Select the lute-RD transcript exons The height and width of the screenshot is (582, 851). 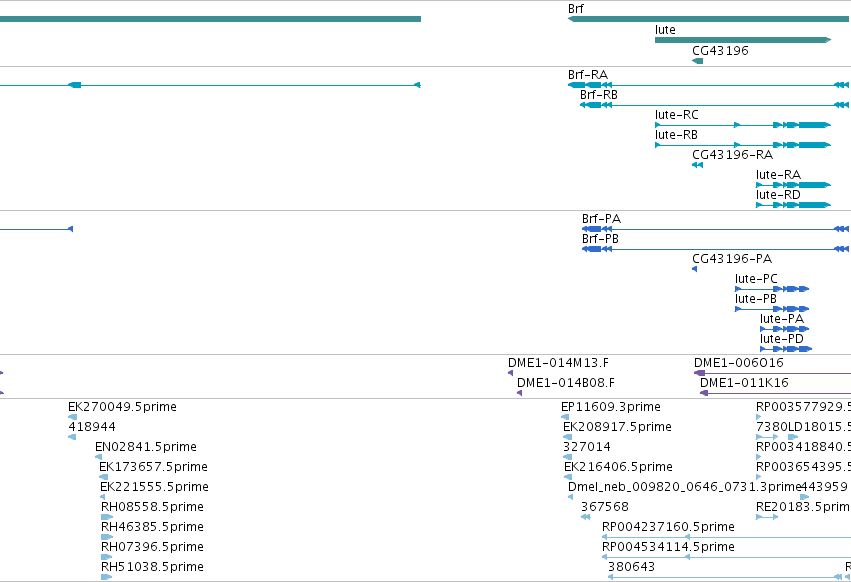click(x=793, y=205)
